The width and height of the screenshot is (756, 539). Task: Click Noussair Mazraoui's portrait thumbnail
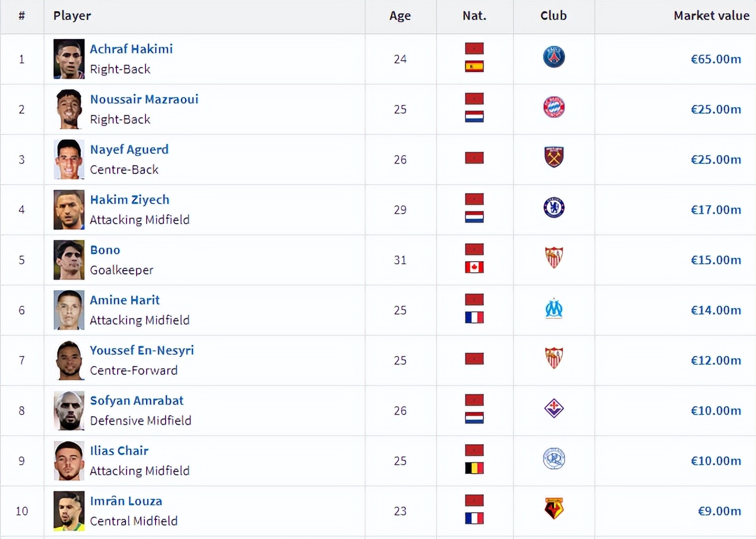click(x=69, y=109)
